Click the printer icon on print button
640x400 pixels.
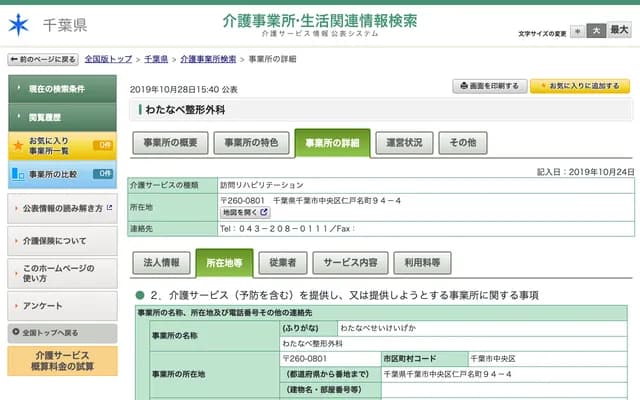[x=464, y=86]
